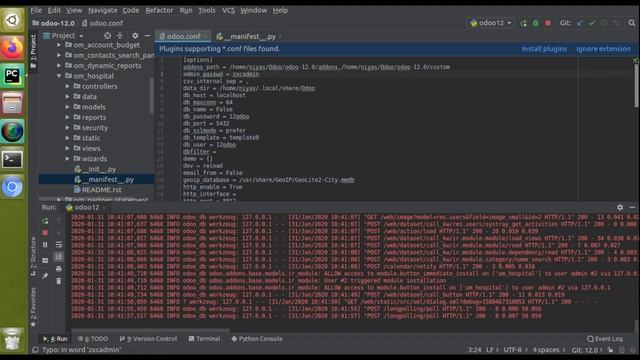Image resolution: width=640 pixels, height=360 pixels.
Task: Select the odoo.conf editor tab
Action: click(x=183, y=36)
